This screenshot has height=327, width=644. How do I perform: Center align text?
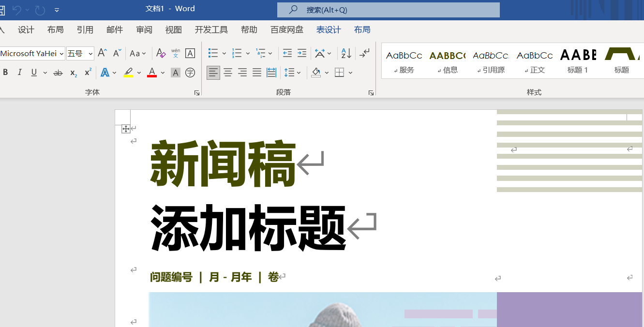pyautogui.click(x=228, y=73)
